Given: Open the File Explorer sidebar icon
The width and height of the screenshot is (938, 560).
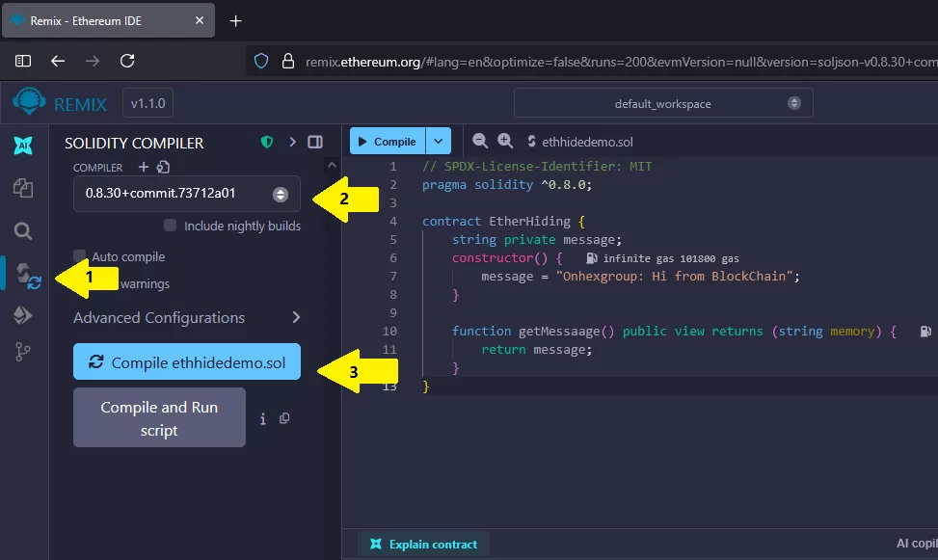Looking at the screenshot, I should tap(23, 188).
